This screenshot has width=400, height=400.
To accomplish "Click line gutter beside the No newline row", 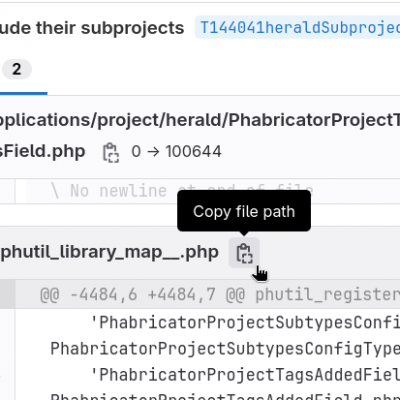I will click(7, 191).
